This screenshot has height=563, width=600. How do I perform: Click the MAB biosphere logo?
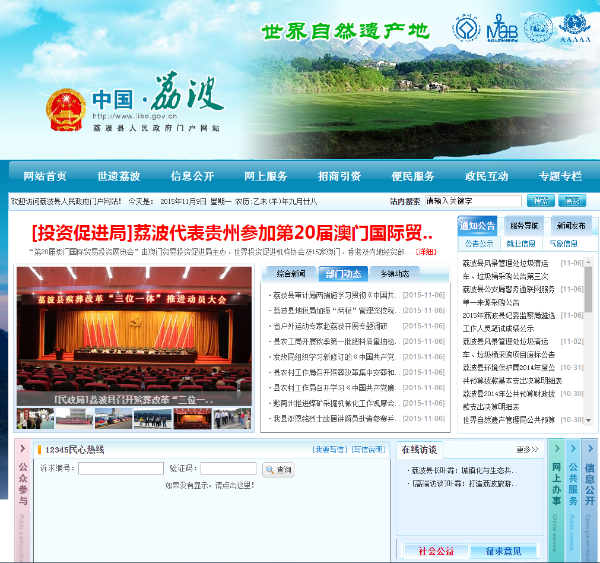[500, 28]
